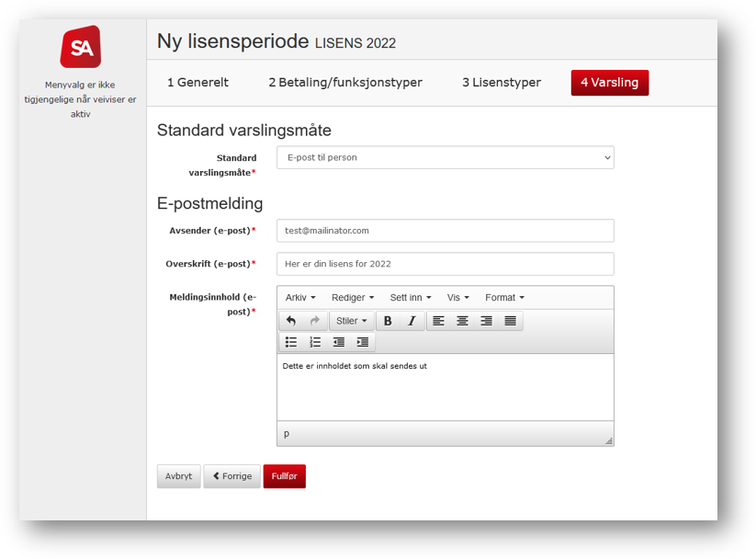The height and width of the screenshot is (559, 756).
Task: Toggle italic formatting
Action: 412,321
